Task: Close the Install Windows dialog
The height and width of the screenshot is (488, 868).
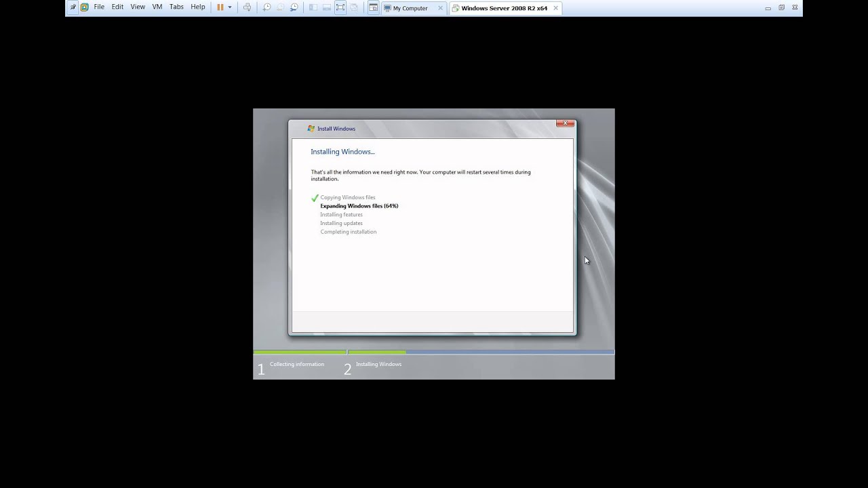Action: click(x=566, y=123)
